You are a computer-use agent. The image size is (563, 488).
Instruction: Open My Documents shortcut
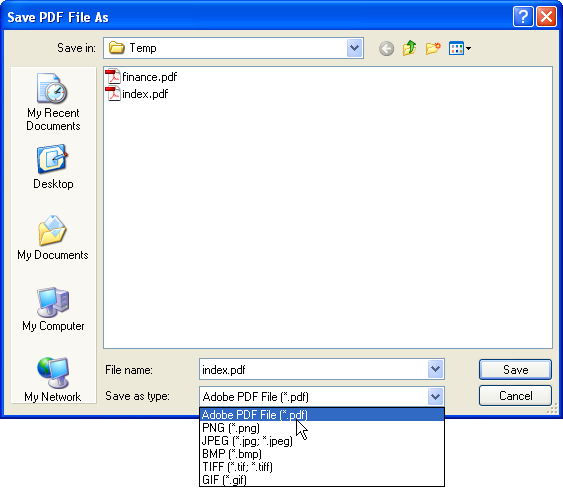(x=53, y=238)
